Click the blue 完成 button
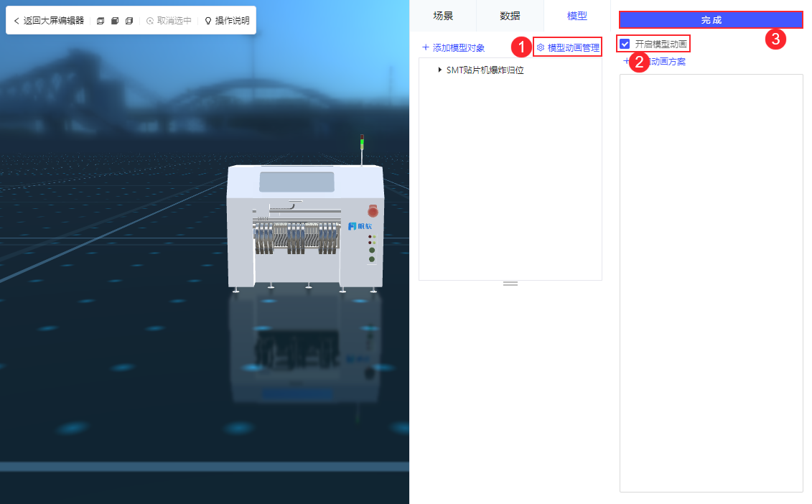 coord(710,19)
